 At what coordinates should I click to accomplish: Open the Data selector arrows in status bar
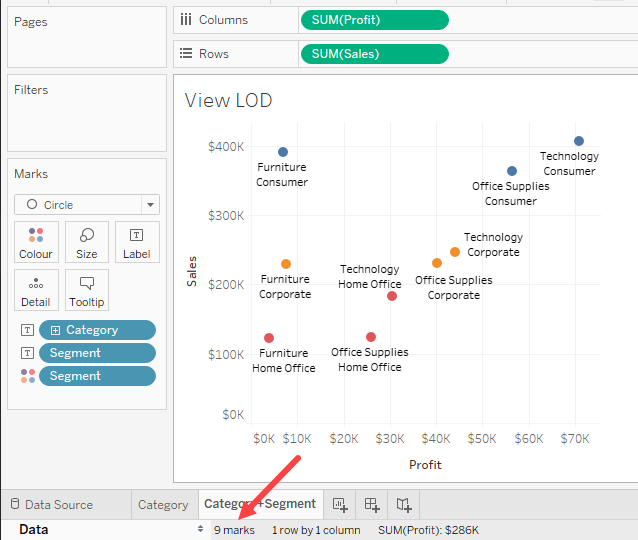click(x=201, y=530)
